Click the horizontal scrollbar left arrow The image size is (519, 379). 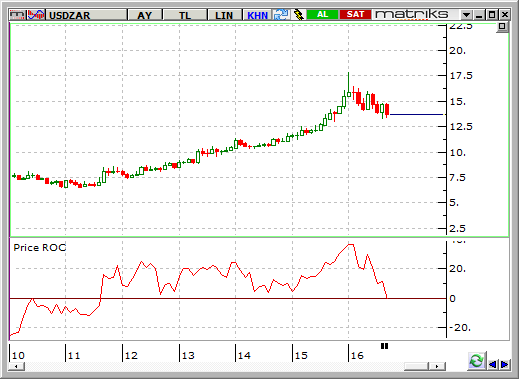point(16,366)
